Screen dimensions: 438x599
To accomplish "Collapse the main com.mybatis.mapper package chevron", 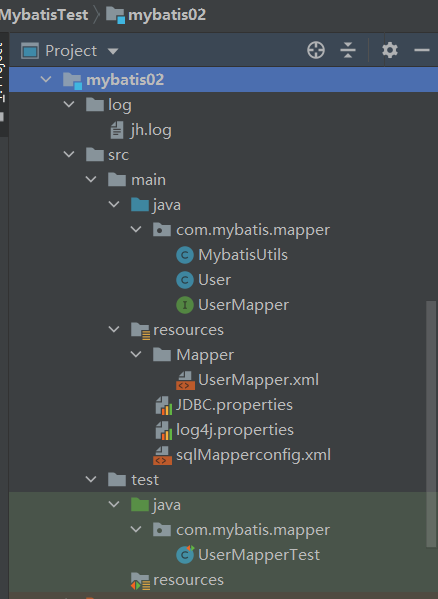I will point(136,229).
